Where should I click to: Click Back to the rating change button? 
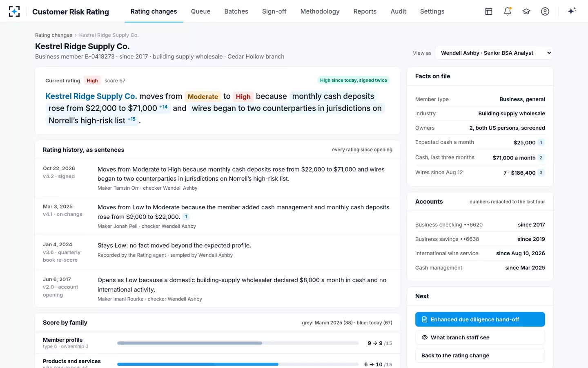click(x=480, y=355)
